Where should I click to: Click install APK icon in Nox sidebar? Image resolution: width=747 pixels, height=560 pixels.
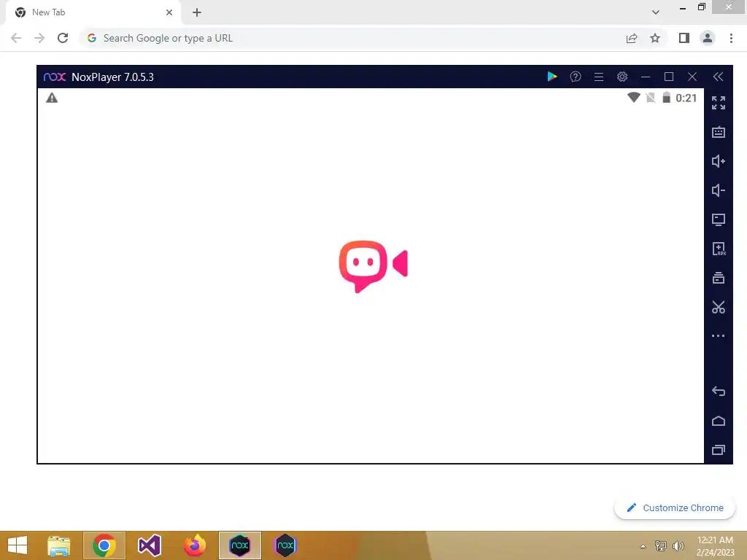tap(719, 249)
